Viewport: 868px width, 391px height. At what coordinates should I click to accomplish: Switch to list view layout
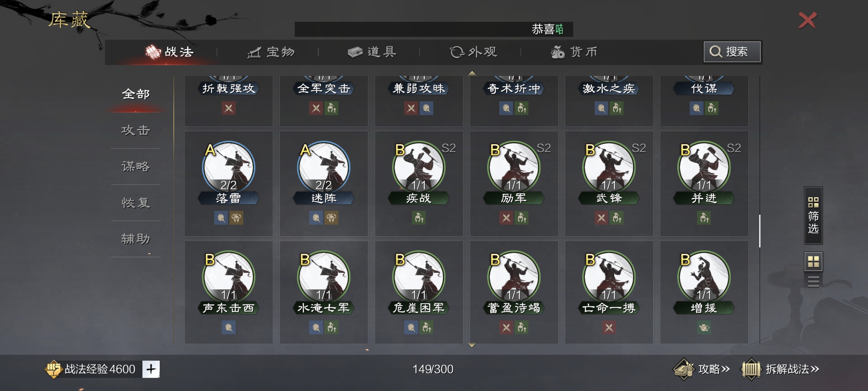click(x=813, y=281)
